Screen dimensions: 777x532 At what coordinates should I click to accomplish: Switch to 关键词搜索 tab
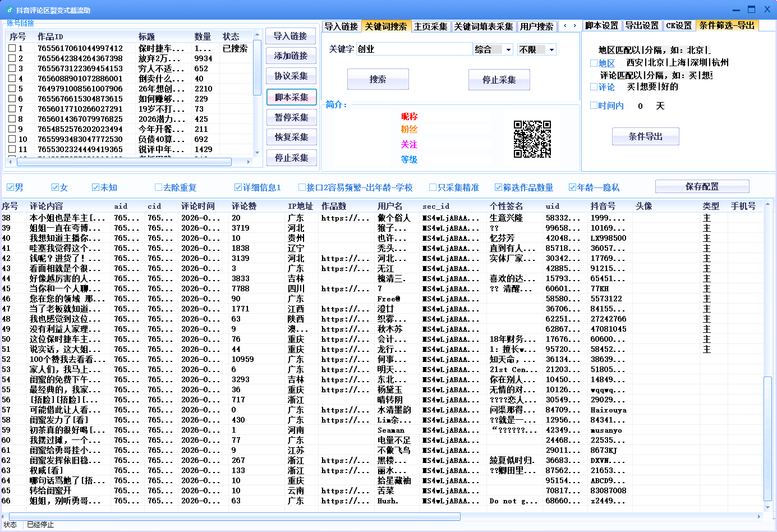pyautogui.click(x=386, y=26)
